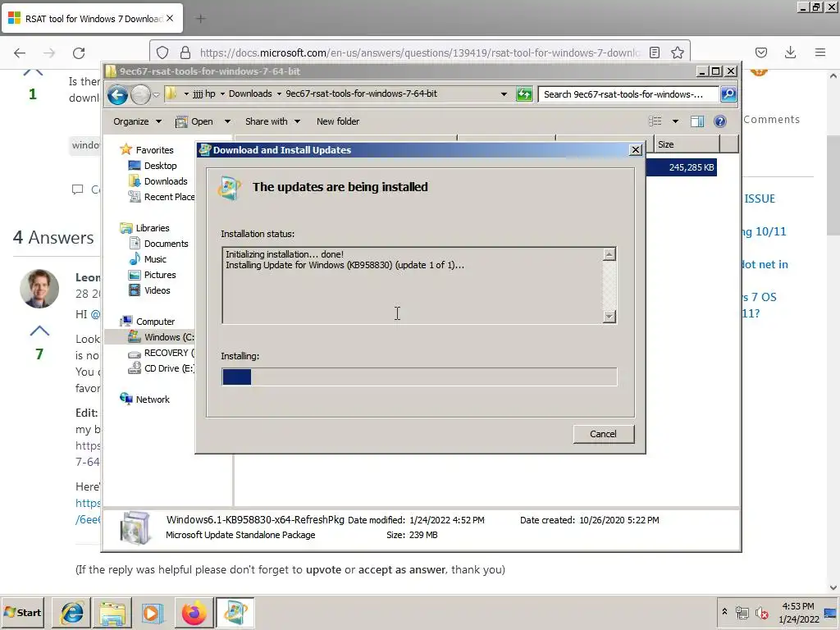The height and width of the screenshot is (630, 840).
Task: Open Downloads in Favorites
Action: coord(158,181)
